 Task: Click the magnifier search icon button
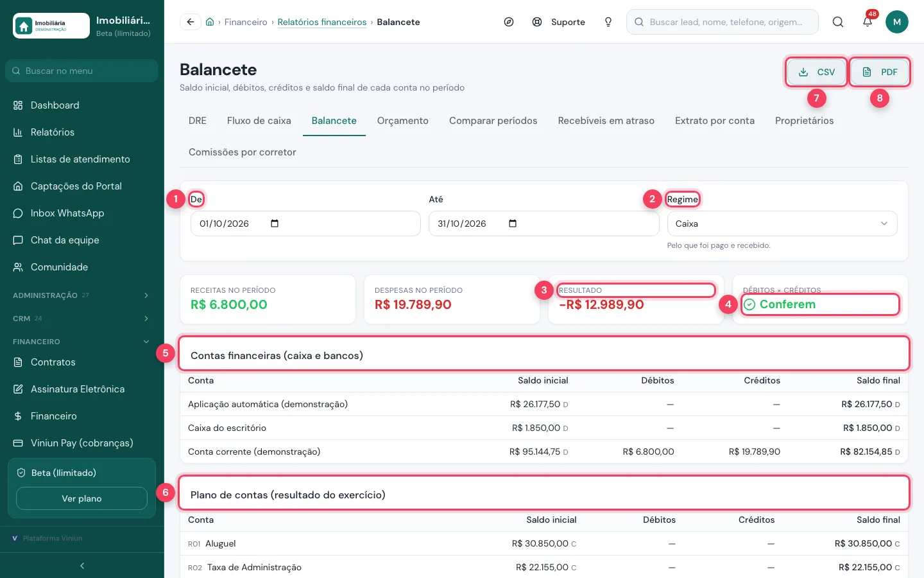tap(838, 22)
